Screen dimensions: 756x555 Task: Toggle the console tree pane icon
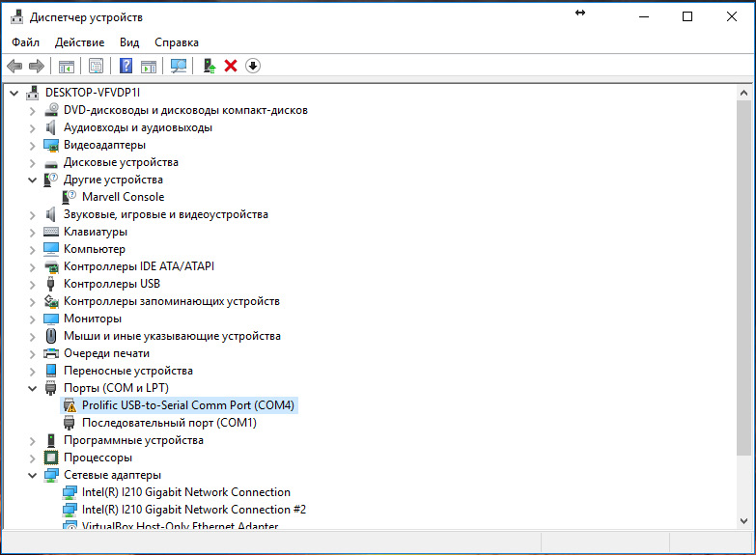pyautogui.click(x=67, y=66)
